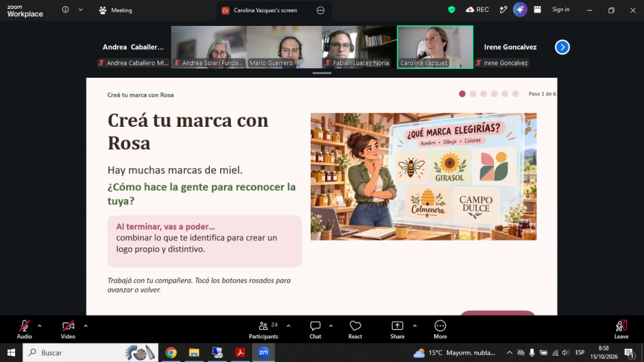
Task: Click the system tray microphone icon
Action: pos(532,352)
